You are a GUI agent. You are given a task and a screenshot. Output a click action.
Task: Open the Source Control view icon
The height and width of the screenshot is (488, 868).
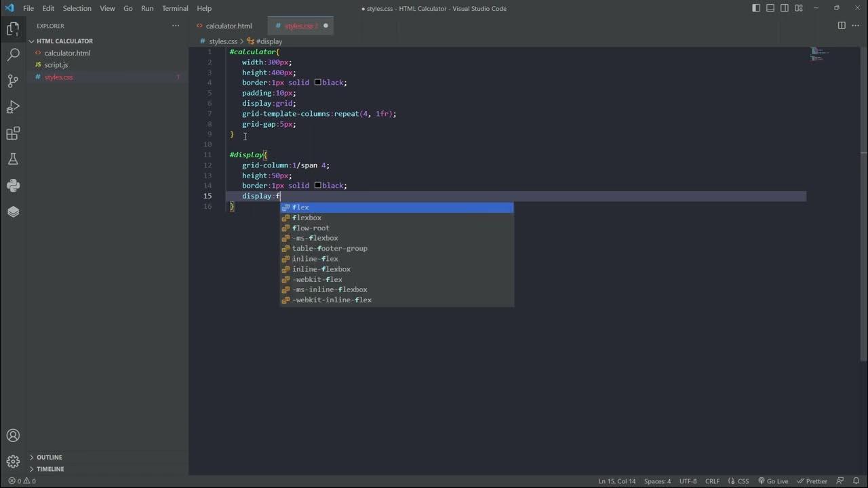13,81
